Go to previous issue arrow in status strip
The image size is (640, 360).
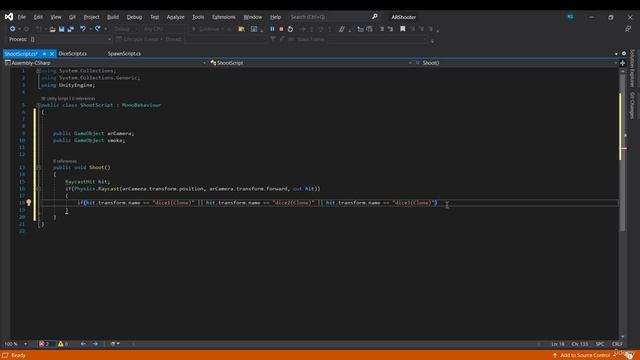pos(83,344)
